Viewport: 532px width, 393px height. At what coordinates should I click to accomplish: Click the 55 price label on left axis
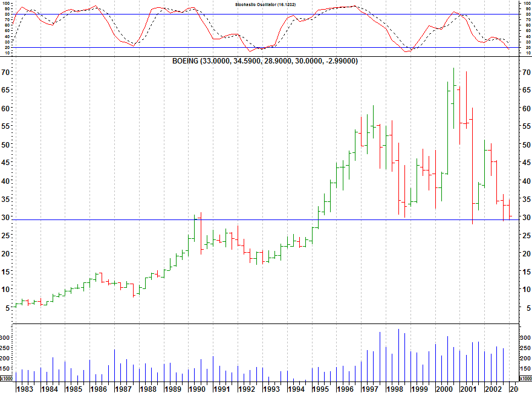click(x=5, y=126)
